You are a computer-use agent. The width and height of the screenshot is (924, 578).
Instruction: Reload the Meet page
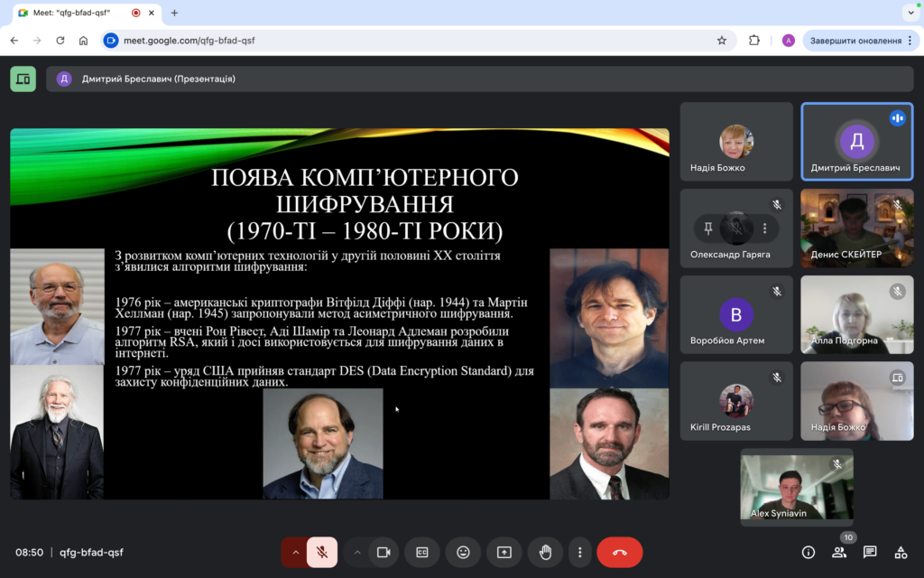(60, 40)
